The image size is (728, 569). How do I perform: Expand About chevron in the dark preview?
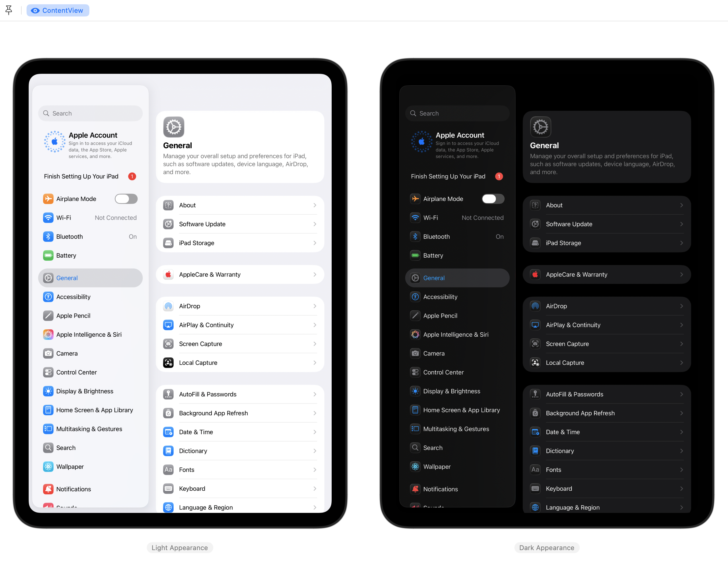click(682, 205)
